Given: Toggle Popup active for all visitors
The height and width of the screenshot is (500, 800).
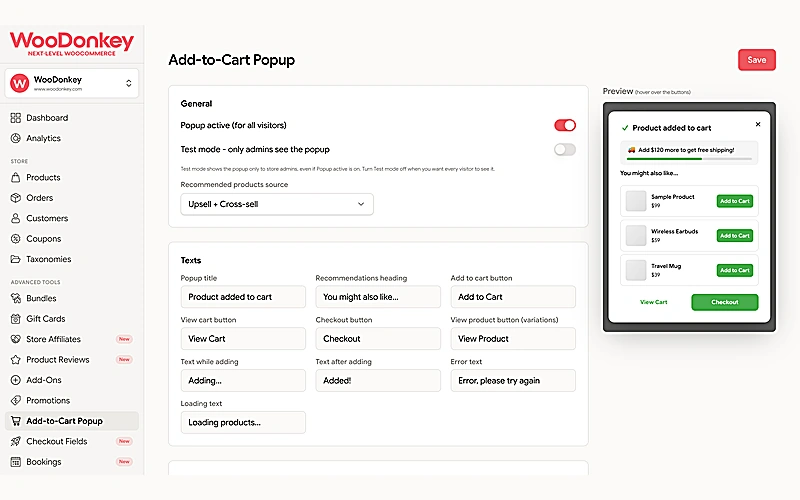Looking at the screenshot, I should 565,126.
